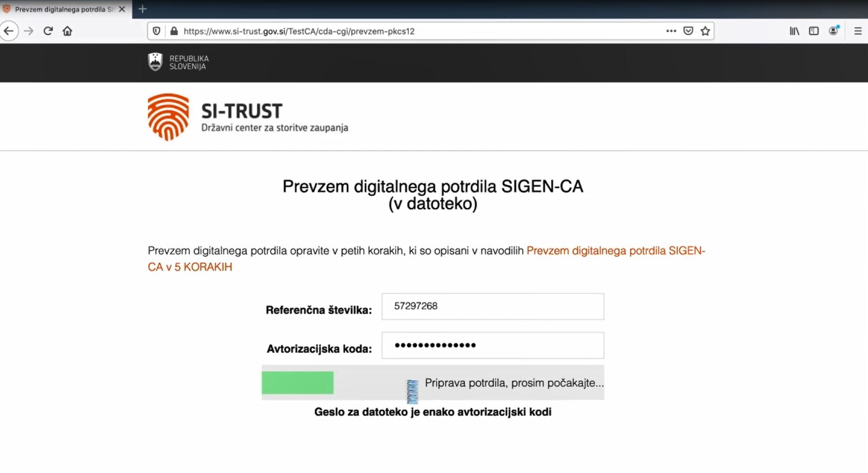Click the 'Referenčna številka:' label

pyautogui.click(x=319, y=310)
